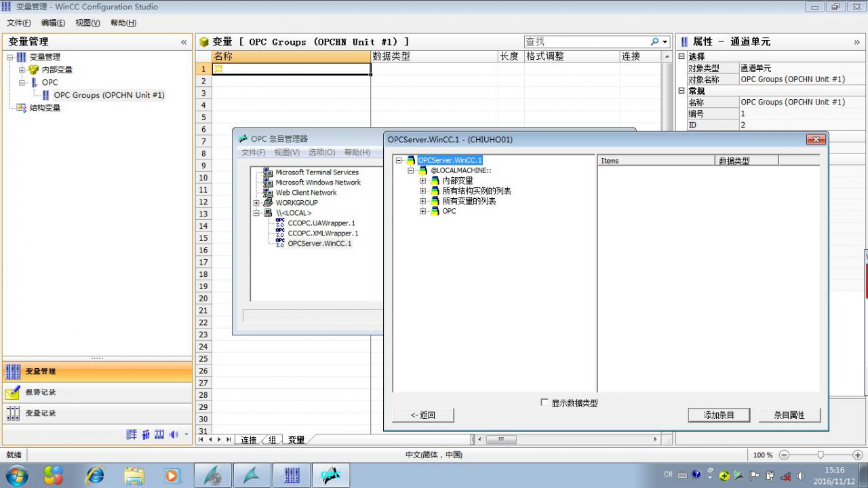Switch to the 组 sheet tab
The image size is (868, 488).
(272, 440)
